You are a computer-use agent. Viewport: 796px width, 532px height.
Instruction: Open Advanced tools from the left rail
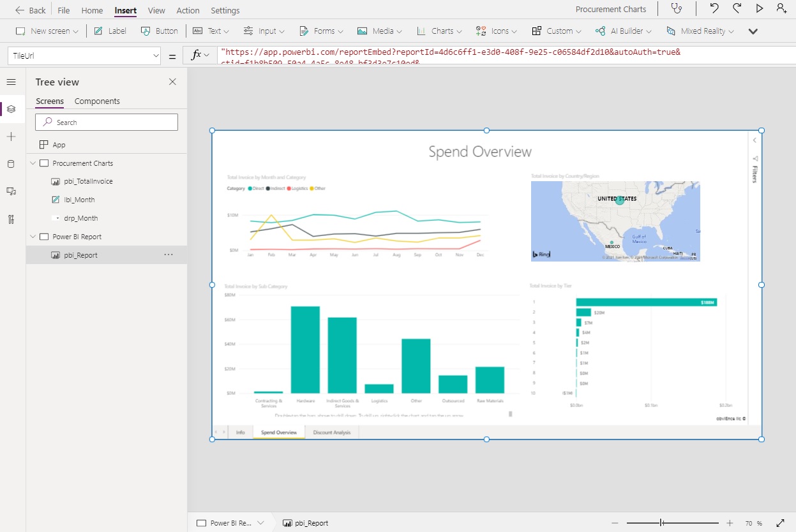(11, 219)
